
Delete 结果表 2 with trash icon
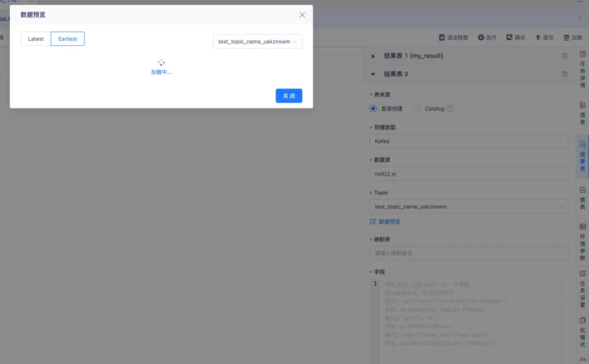point(564,74)
